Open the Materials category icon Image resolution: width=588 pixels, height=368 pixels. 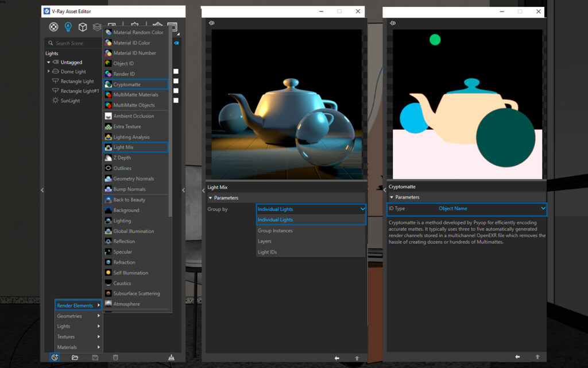point(53,26)
